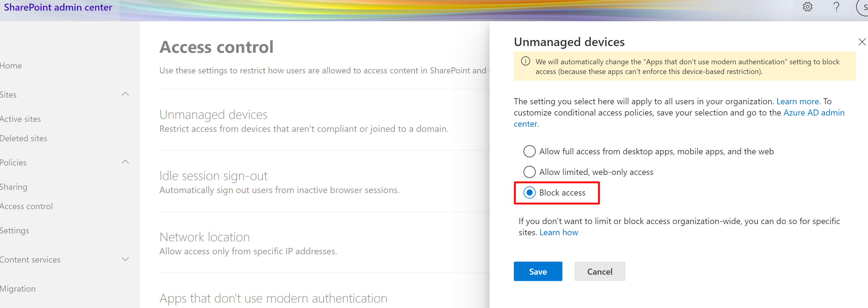Click the info icon in yellow banner
Image resolution: width=868 pixels, height=308 pixels.
pos(525,61)
